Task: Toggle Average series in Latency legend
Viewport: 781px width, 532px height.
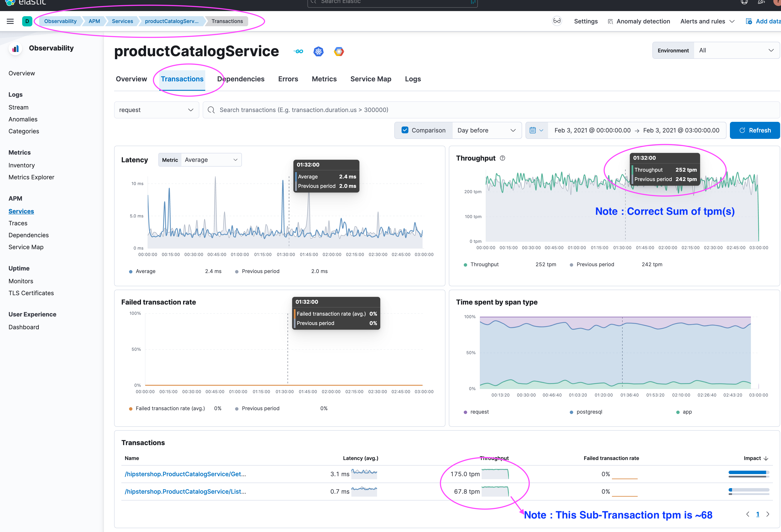Action: 145,271
